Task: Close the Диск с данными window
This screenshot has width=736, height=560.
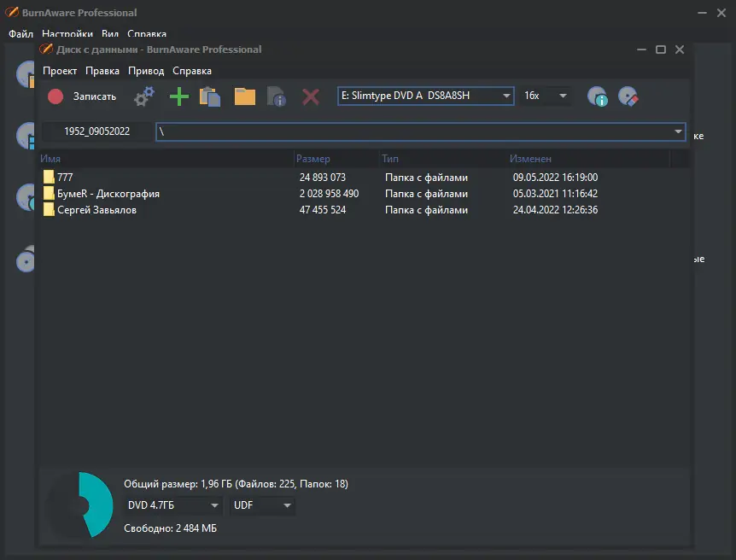Action: tap(679, 50)
